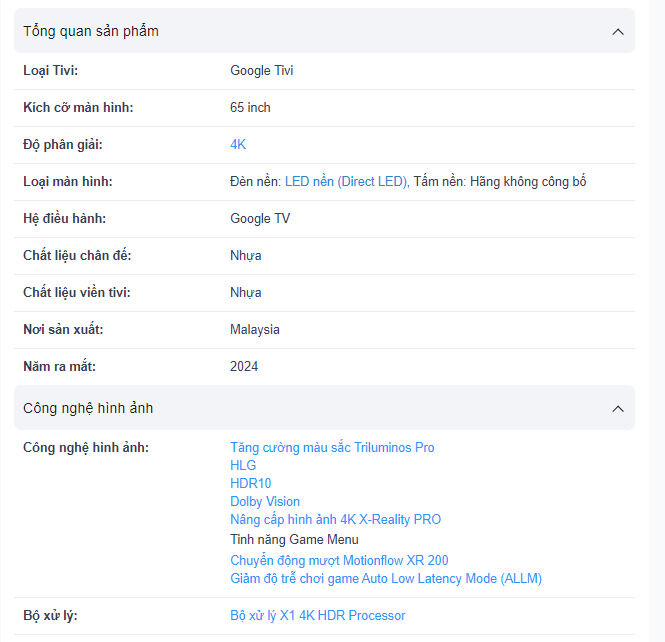Click the 2024 release year value
Viewport: 665px width, 642px height.
coord(244,367)
